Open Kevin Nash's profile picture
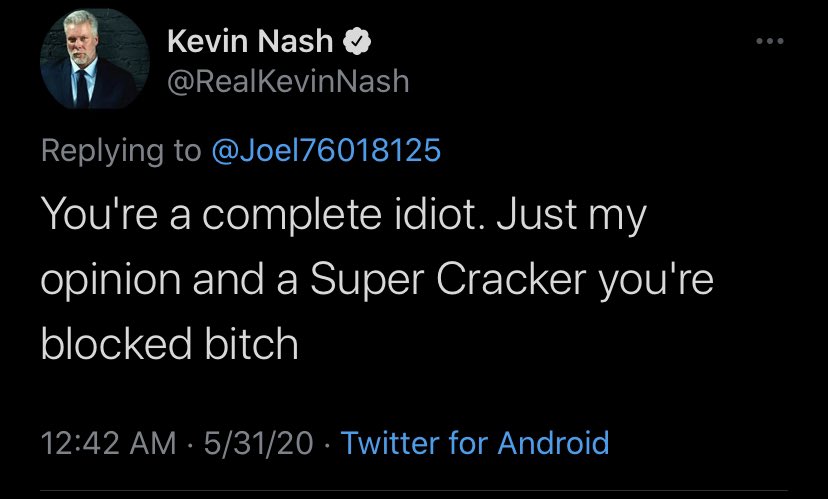Viewport: 828px width, 499px height. 95,59
